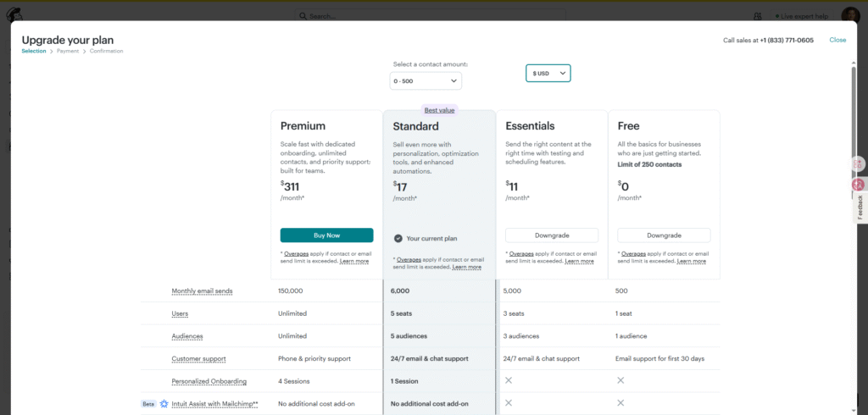Click Learn more under the Free plan
Screen dimensions: 868x415
692,261
